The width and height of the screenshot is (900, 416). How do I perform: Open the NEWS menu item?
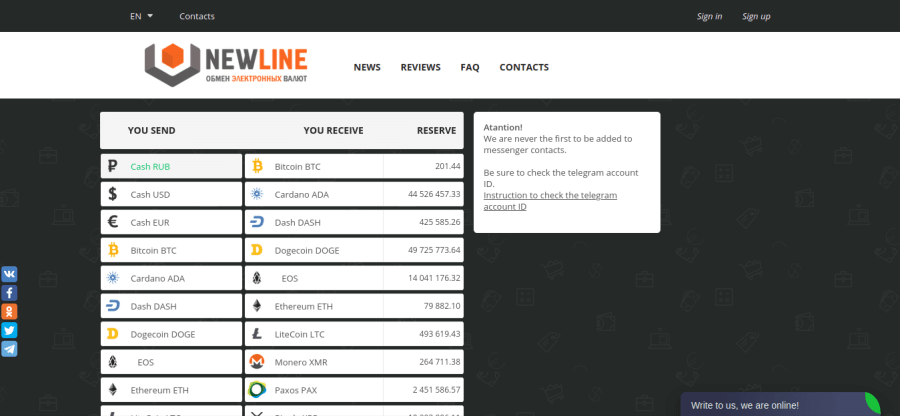point(367,67)
